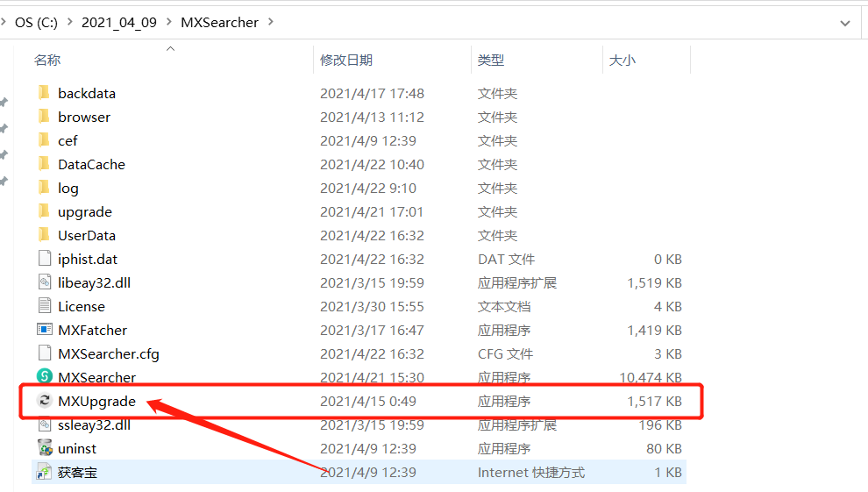Select the ssleay32.dll file icon

pyautogui.click(x=45, y=424)
